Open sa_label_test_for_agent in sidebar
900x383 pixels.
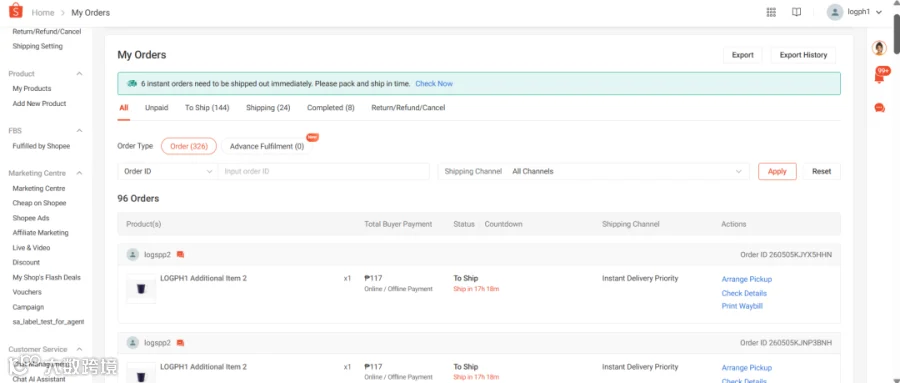click(48, 322)
